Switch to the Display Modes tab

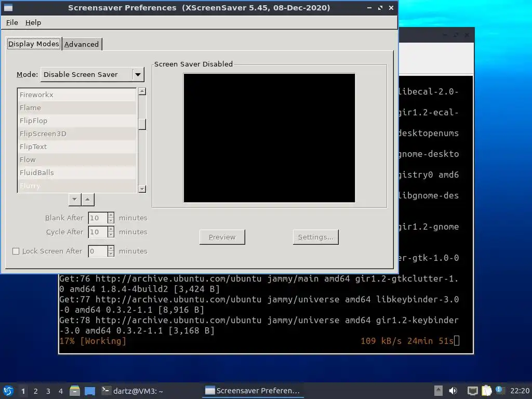pos(34,44)
